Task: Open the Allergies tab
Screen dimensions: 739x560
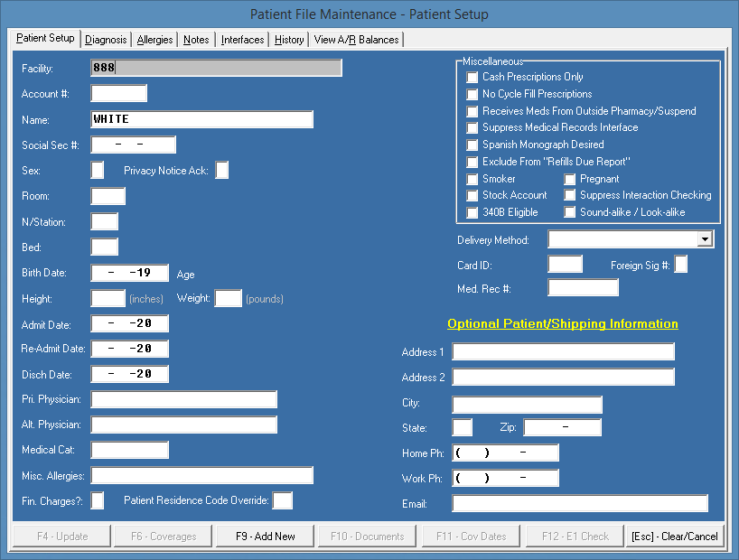Action: (154, 40)
